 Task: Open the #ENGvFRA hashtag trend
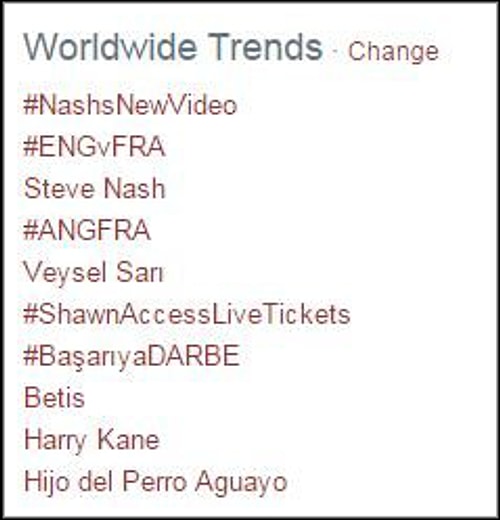94,147
